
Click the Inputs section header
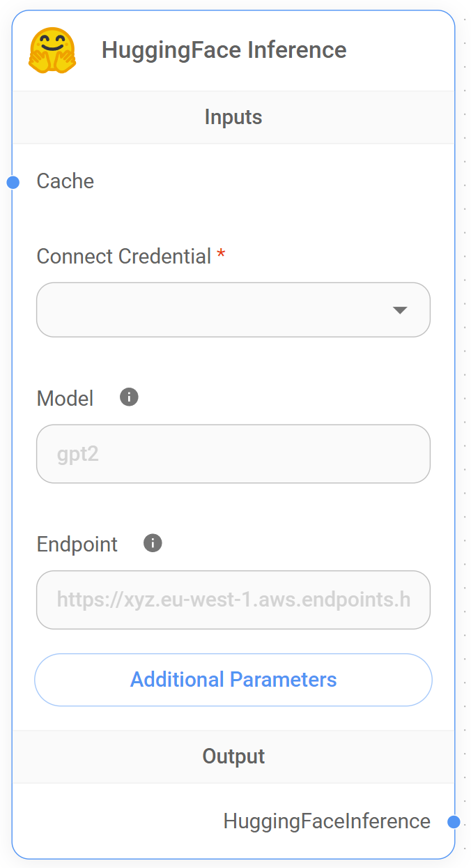point(233,117)
